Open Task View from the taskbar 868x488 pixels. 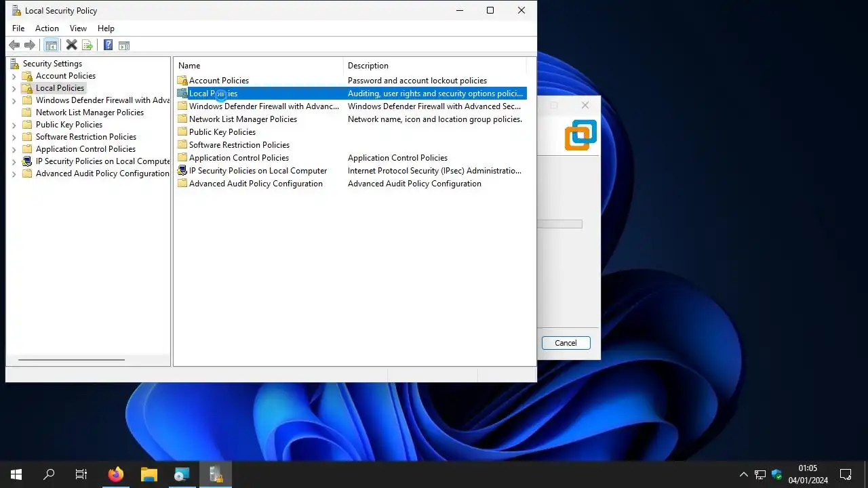[81, 474]
